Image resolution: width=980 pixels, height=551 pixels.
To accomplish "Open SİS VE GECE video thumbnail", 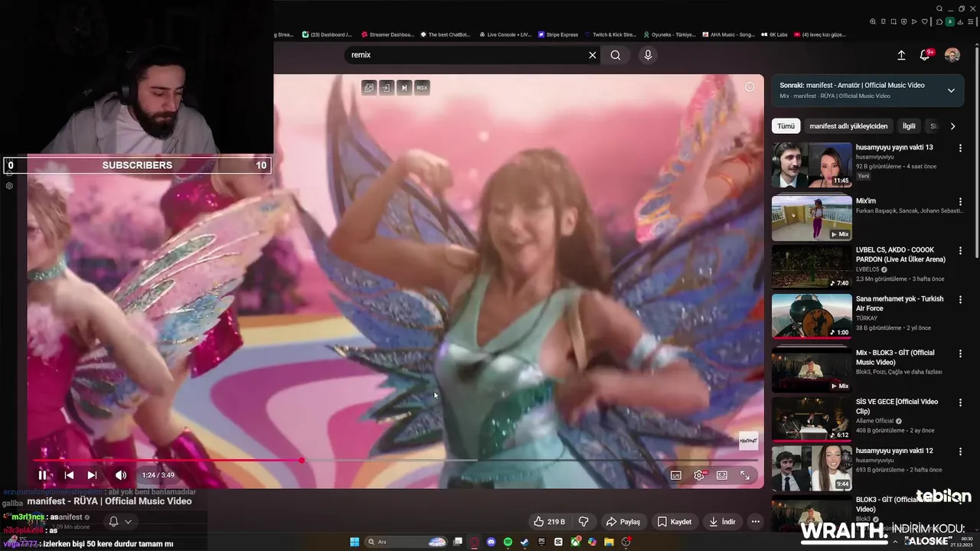I will point(812,419).
